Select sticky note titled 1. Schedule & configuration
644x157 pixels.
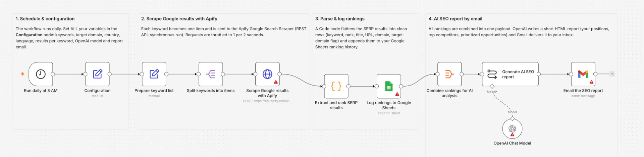70,71
